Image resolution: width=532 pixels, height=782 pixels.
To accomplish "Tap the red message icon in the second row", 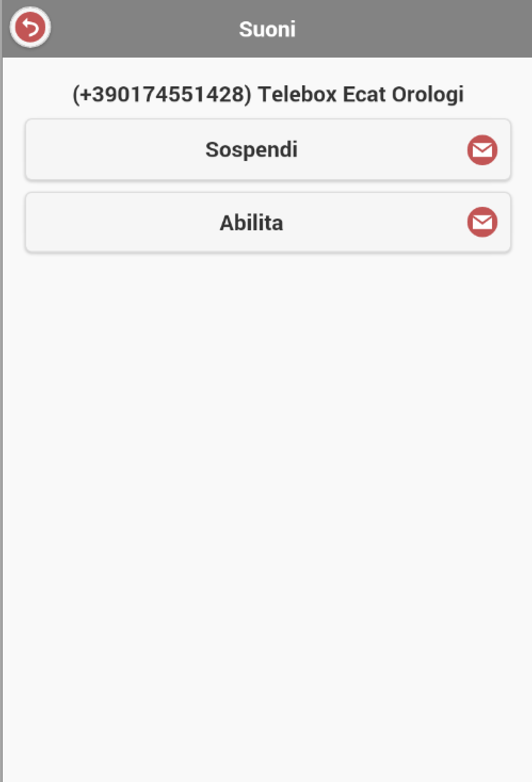I will pos(482,222).
